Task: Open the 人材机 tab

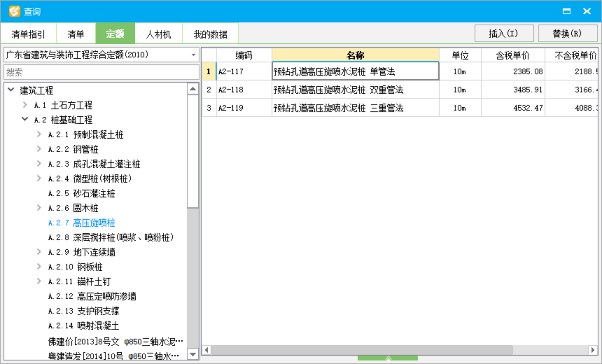Action: 159,34
